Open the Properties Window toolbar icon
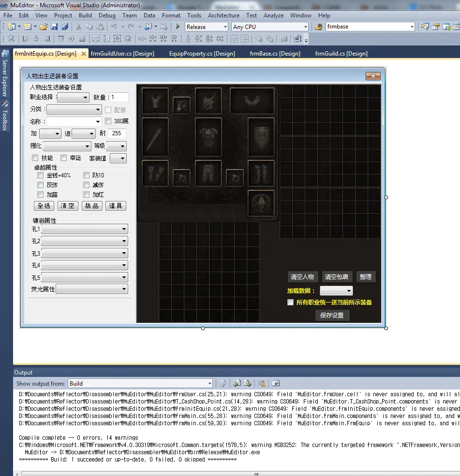 pos(436,27)
